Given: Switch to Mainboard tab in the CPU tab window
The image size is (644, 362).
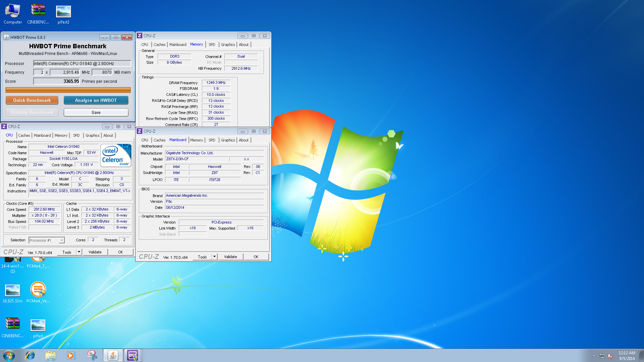Looking at the screenshot, I should point(42,135).
